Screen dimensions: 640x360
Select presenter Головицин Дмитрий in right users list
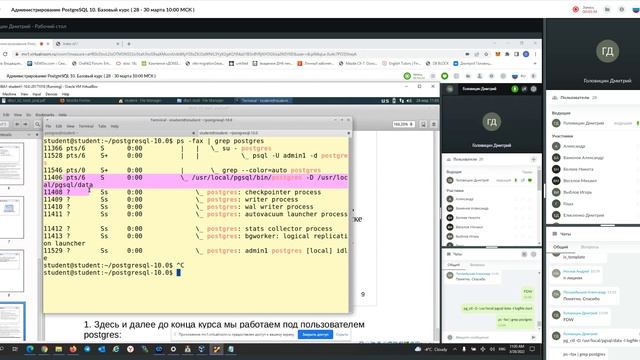click(x=584, y=123)
